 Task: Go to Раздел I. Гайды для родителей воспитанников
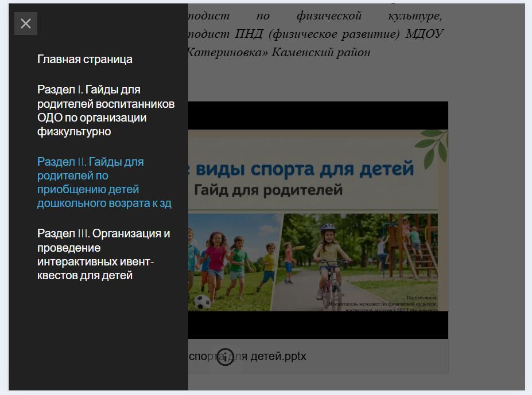click(x=106, y=111)
